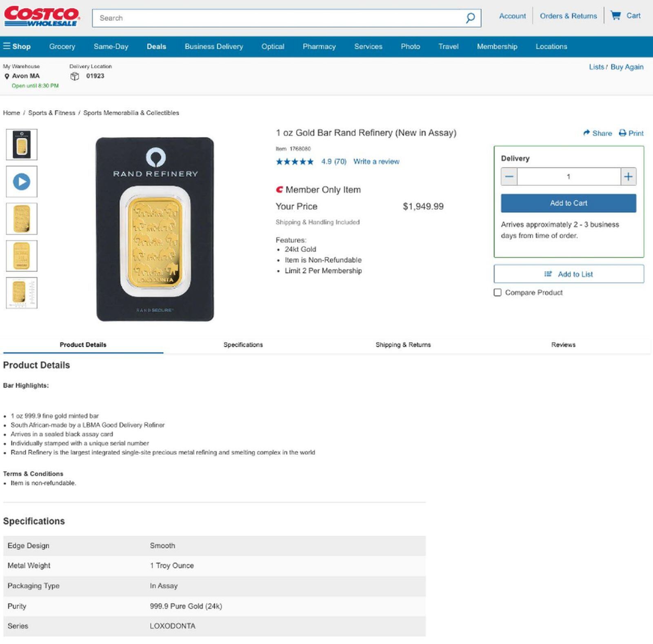Click the Delivery Location package icon
This screenshot has width=653, height=644.
tap(75, 76)
